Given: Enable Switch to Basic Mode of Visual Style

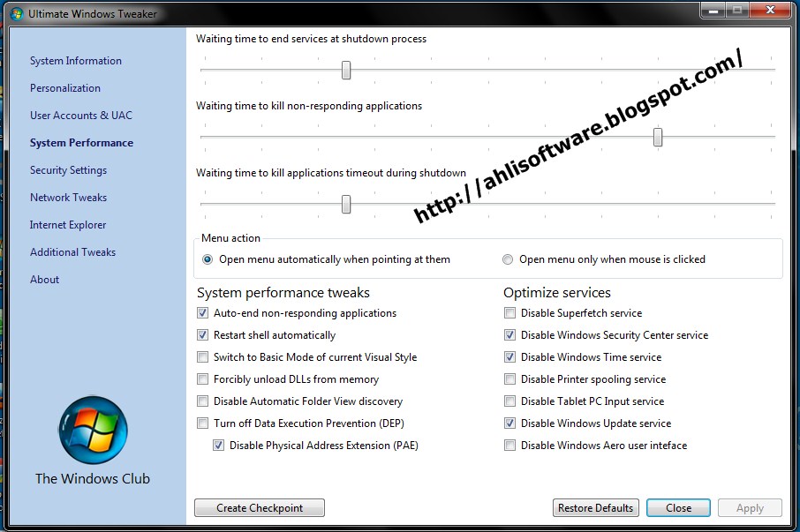Looking at the screenshot, I should coord(202,356).
